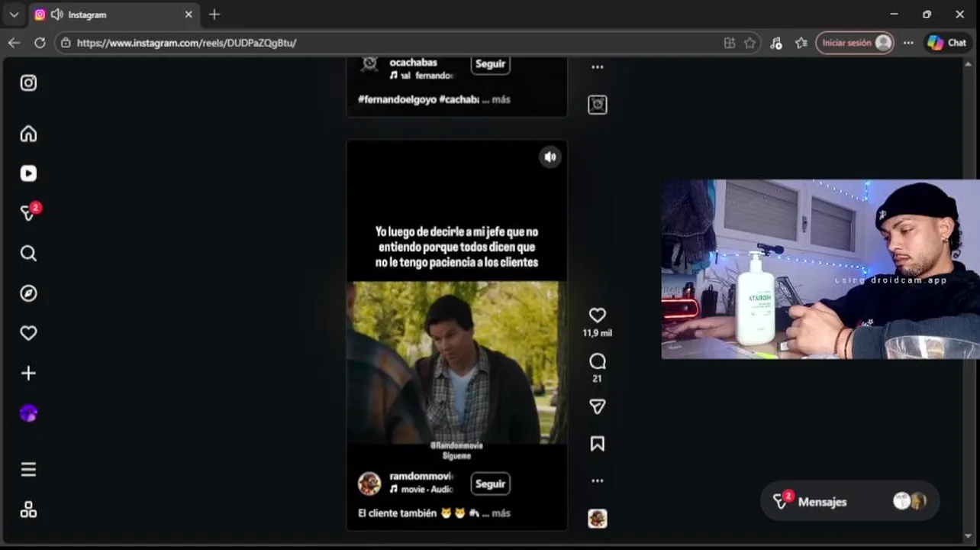Open comments on the reel with 21 comments

click(x=598, y=361)
